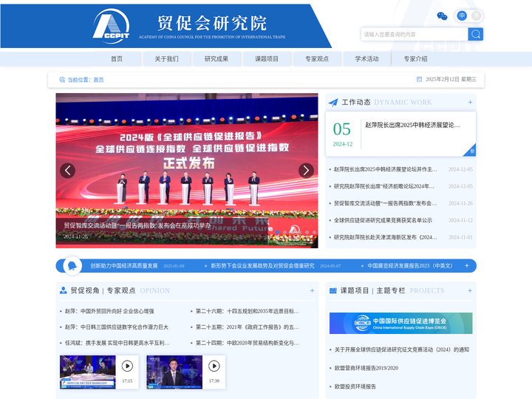Expand 贸促视角 专家观点 with plus icon
The width and height of the screenshot is (532, 399).
pyautogui.click(x=312, y=291)
